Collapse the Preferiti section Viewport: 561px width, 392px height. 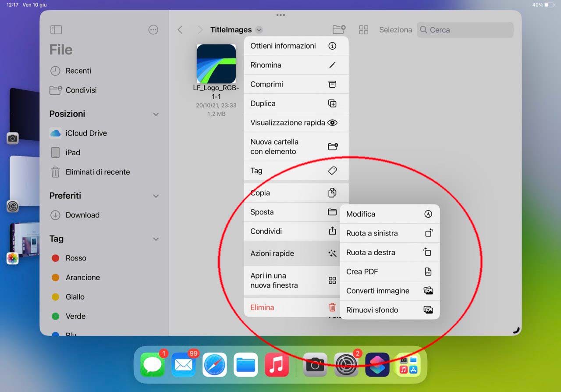pos(156,196)
